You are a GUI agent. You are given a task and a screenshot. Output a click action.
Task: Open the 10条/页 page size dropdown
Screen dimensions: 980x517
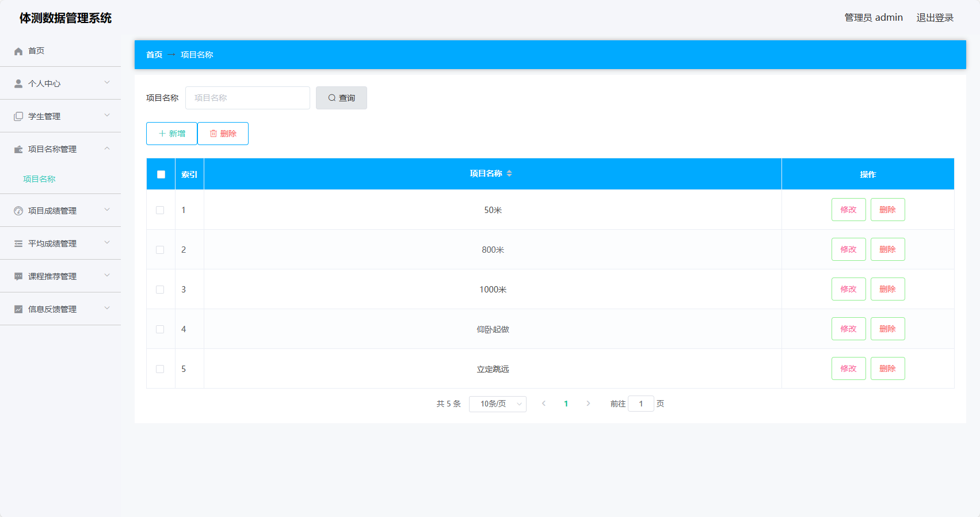[497, 404]
